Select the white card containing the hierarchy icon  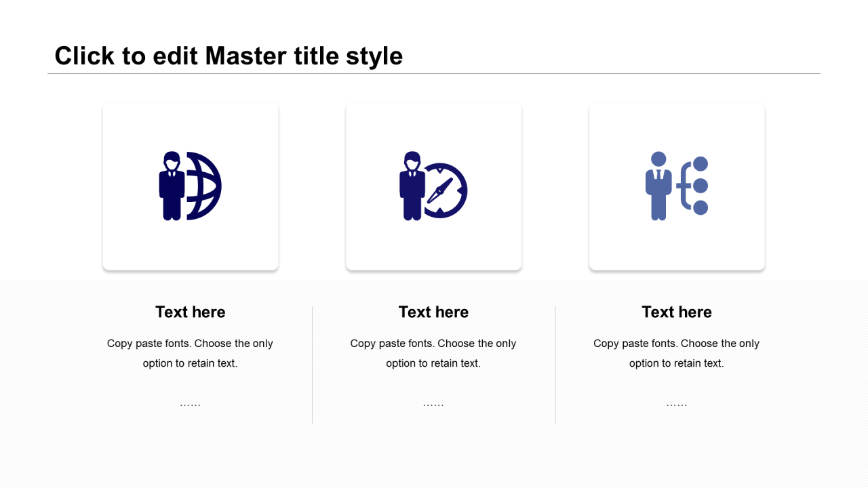[x=677, y=186]
